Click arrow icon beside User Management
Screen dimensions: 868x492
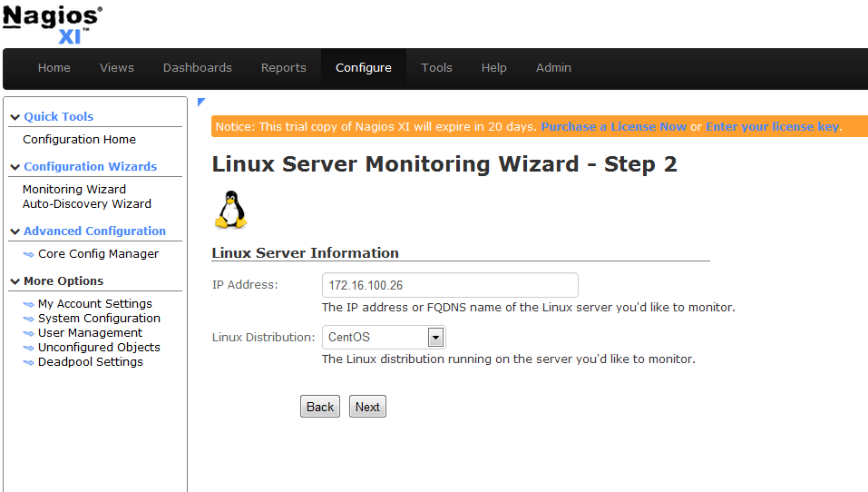(28, 333)
